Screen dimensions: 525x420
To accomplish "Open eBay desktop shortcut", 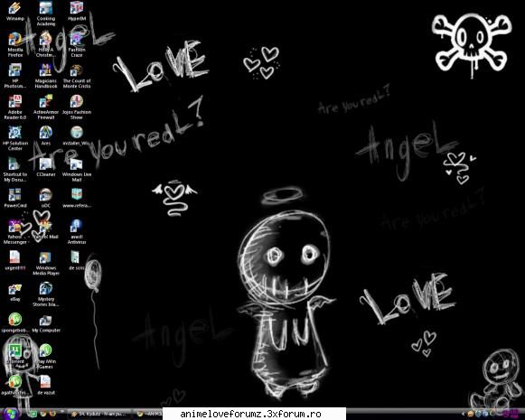I will 15,292.
